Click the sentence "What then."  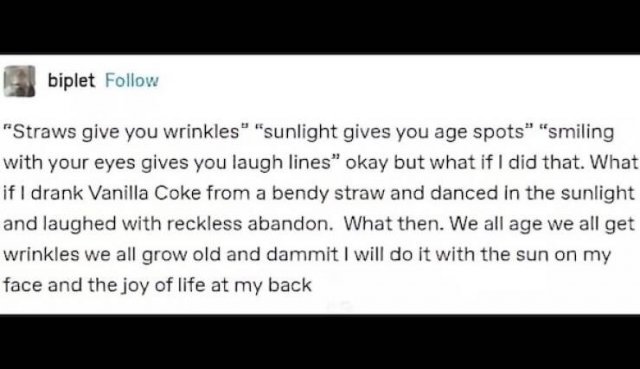[393, 224]
